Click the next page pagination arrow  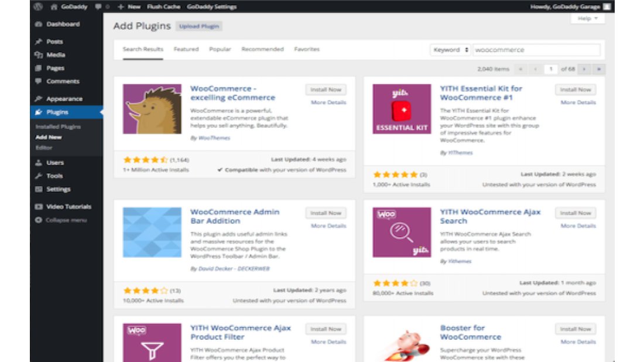coord(584,69)
